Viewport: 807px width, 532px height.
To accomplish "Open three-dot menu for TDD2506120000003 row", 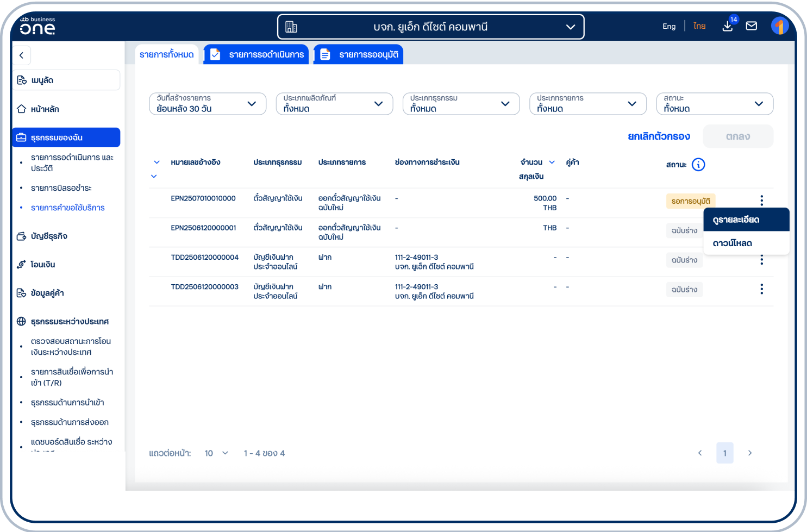I will 761,289.
